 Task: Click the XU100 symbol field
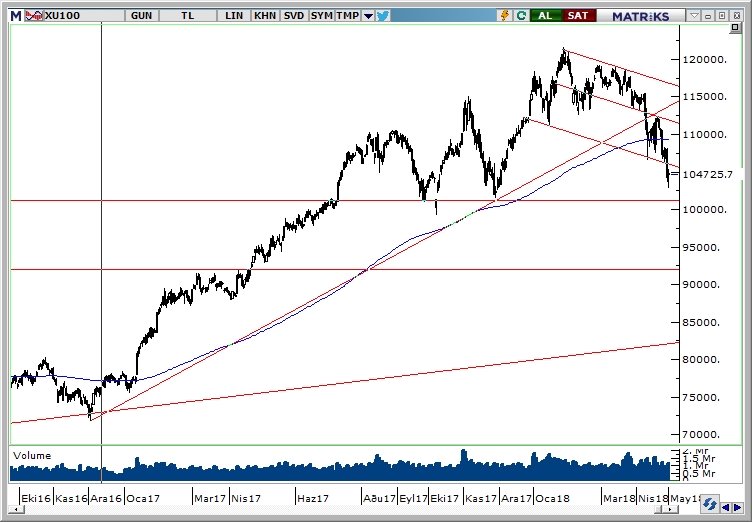pos(84,16)
